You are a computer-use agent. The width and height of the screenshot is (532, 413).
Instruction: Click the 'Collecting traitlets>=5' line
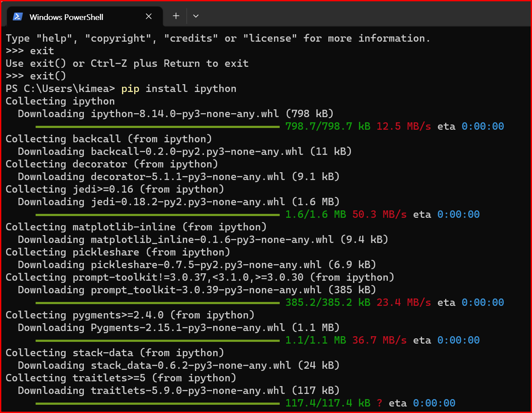tap(121, 378)
